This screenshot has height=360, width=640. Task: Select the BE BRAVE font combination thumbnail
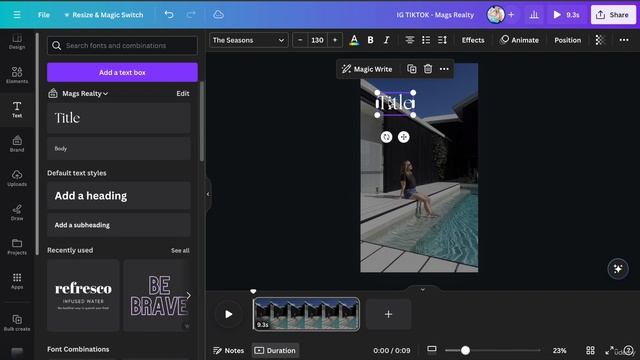pyautogui.click(x=158, y=295)
